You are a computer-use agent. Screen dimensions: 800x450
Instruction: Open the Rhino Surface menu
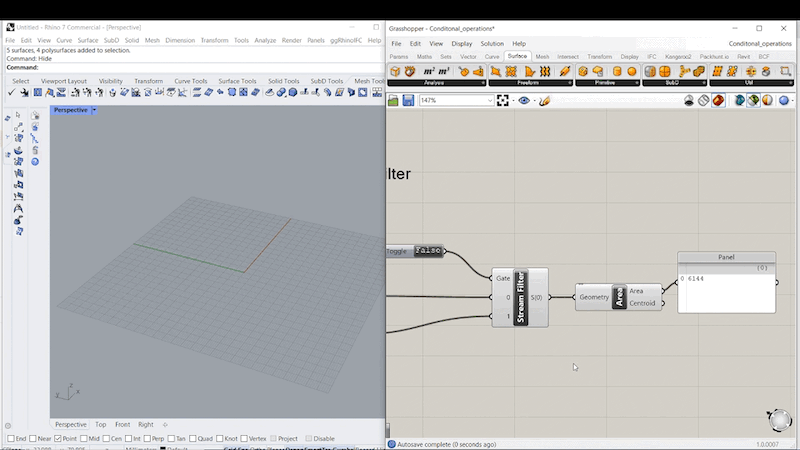click(x=88, y=40)
